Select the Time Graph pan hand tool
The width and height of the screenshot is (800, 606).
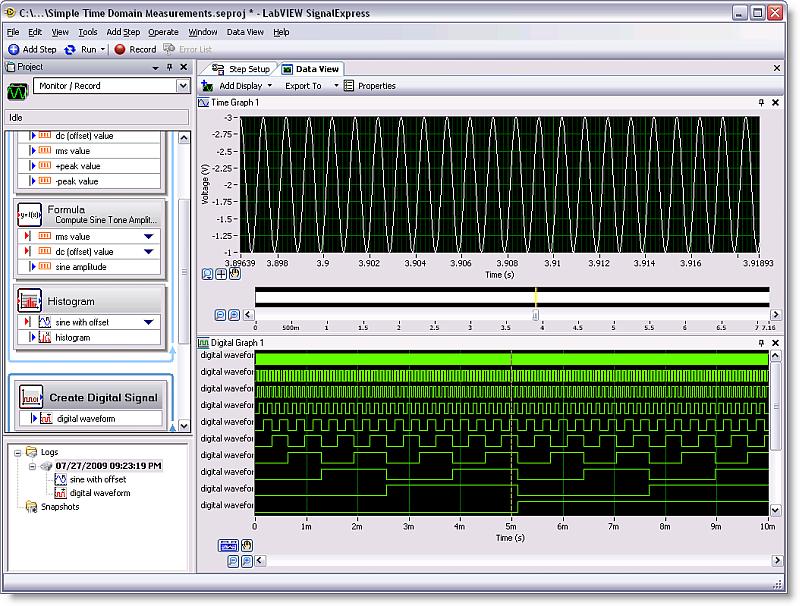234,274
